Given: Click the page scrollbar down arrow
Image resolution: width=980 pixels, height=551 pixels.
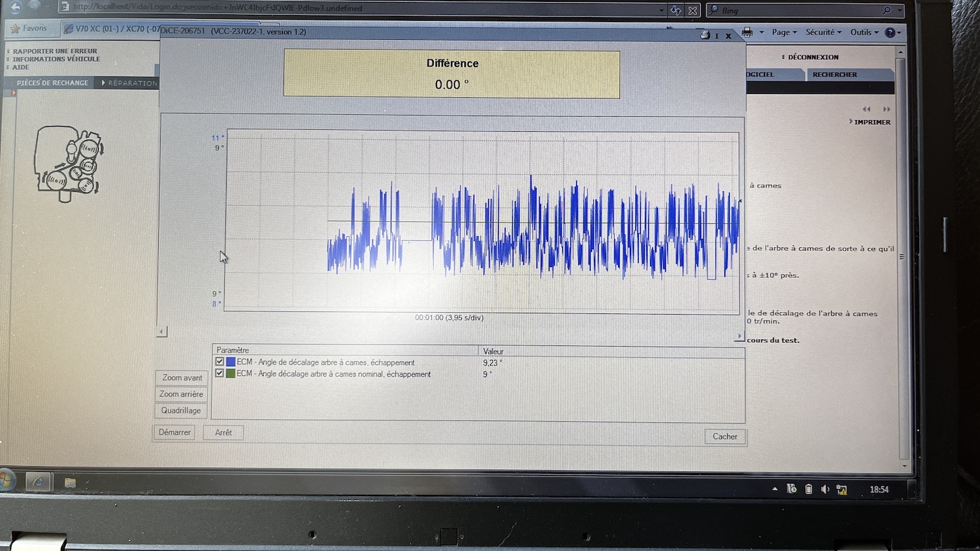Looking at the screenshot, I should click(x=905, y=466).
